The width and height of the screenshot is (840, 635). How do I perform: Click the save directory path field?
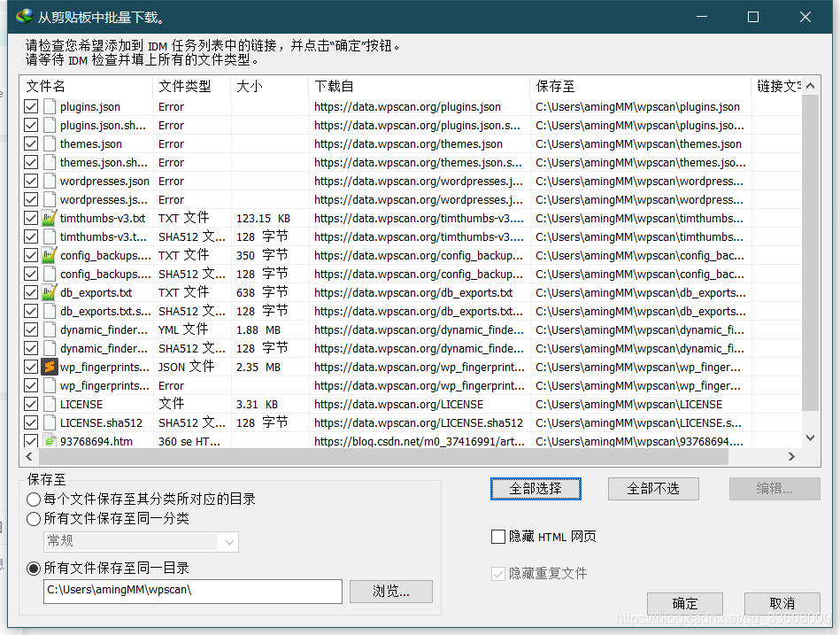193,591
